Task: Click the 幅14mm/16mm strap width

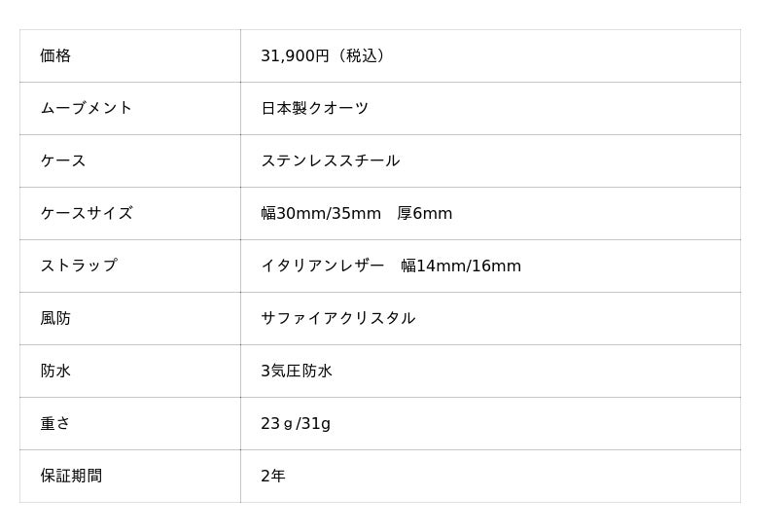Action: 461,266
